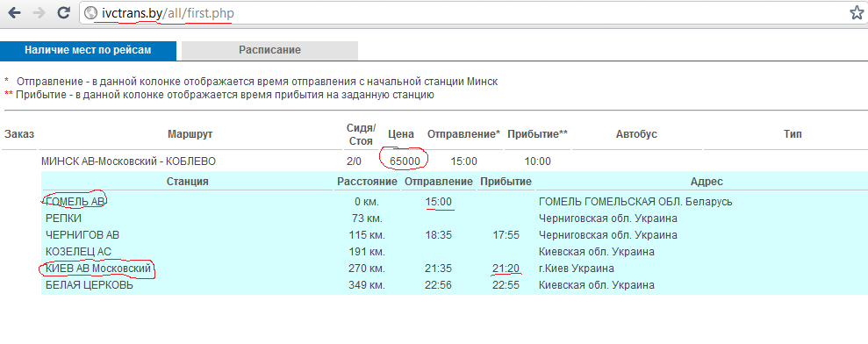Click the Прибытие** column header
The image size is (868, 344).
pyautogui.click(x=537, y=134)
